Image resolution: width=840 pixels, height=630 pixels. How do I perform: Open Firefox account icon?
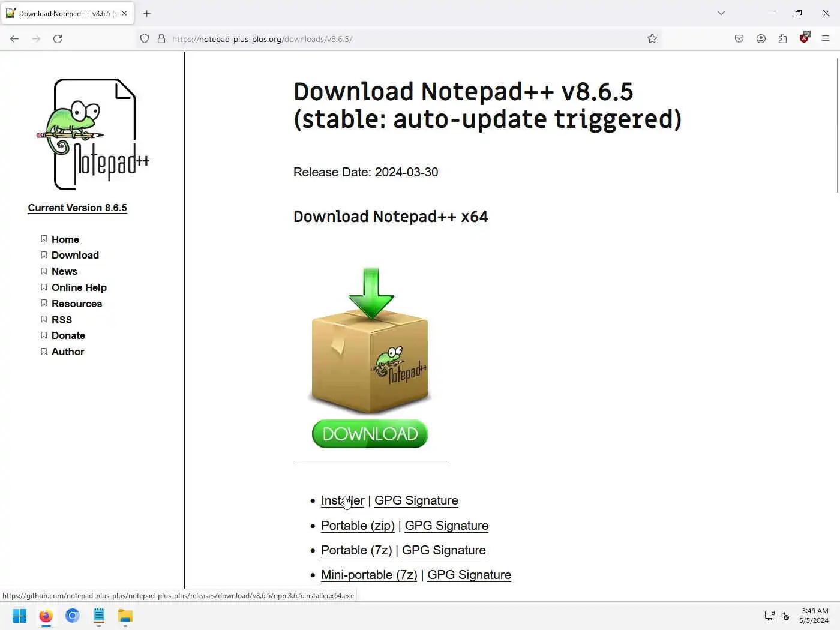[761, 39]
